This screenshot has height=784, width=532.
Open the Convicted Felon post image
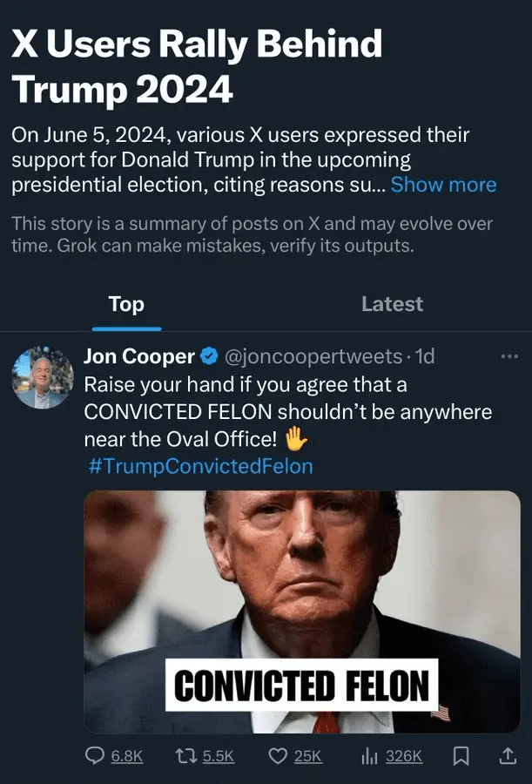click(302, 612)
